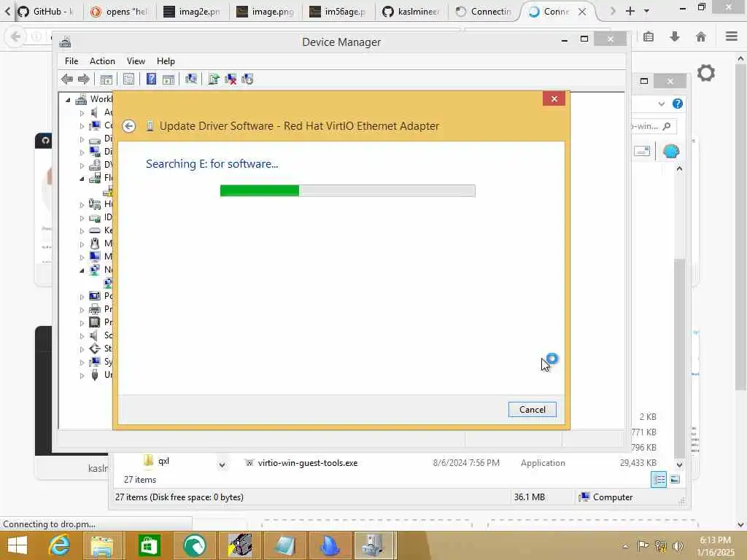Click the Scan for hardware changes icon
This screenshot has width=747, height=560.
tap(191, 79)
